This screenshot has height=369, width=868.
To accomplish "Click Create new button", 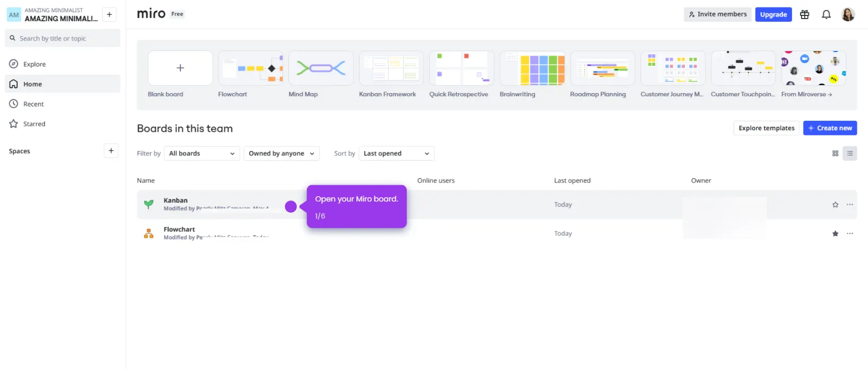I will (x=830, y=128).
